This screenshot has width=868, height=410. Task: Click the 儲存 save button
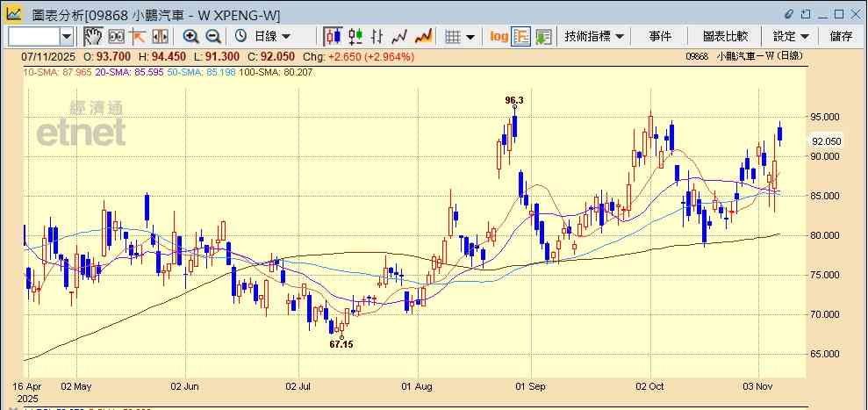841,36
